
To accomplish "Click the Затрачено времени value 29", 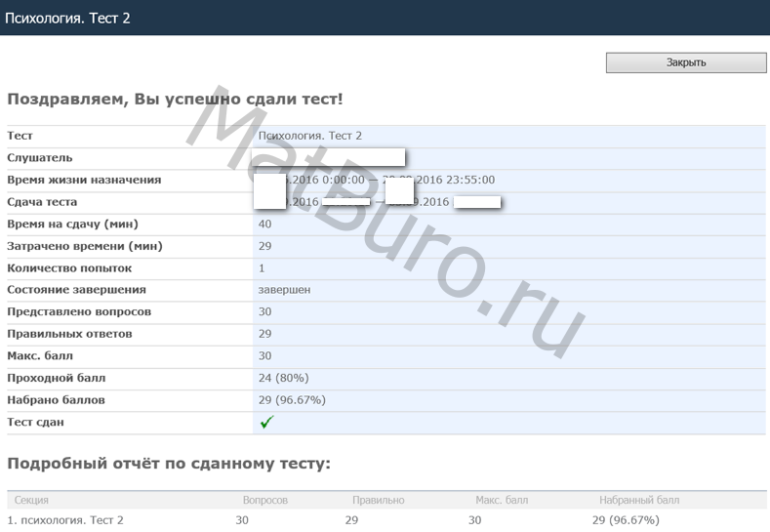I will [265, 246].
